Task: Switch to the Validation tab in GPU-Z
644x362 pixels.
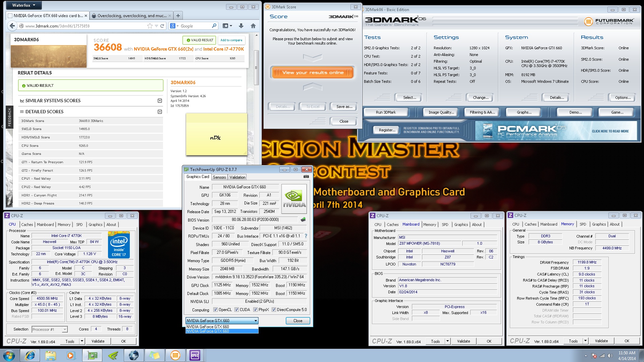Action: click(x=237, y=177)
